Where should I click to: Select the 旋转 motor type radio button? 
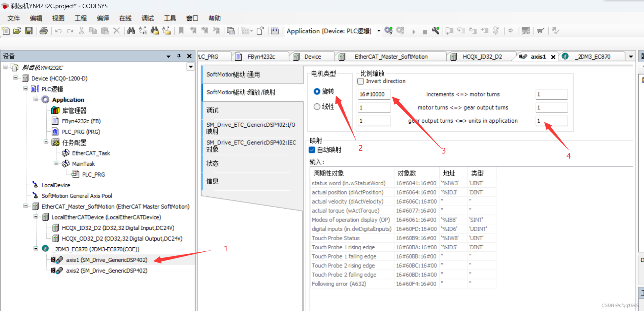coord(317,91)
